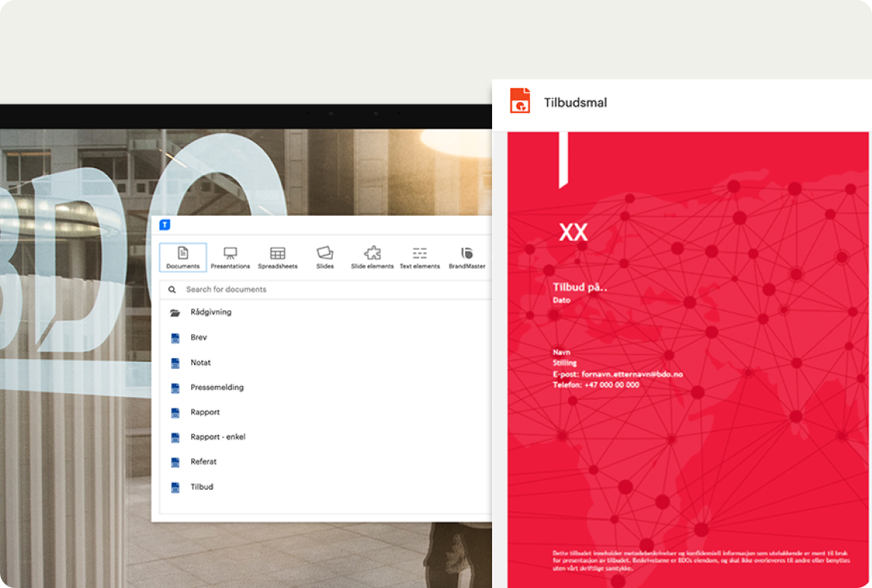Open the Tilbud template

pos(201,487)
